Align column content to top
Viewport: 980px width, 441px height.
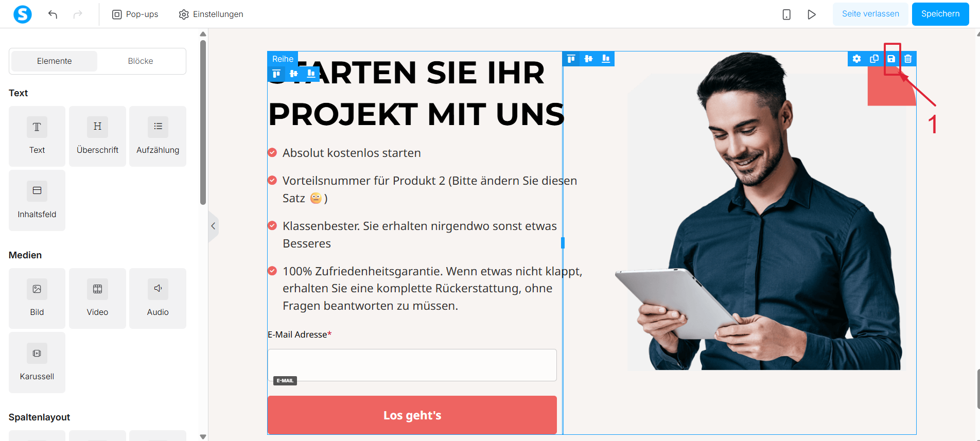pos(571,59)
